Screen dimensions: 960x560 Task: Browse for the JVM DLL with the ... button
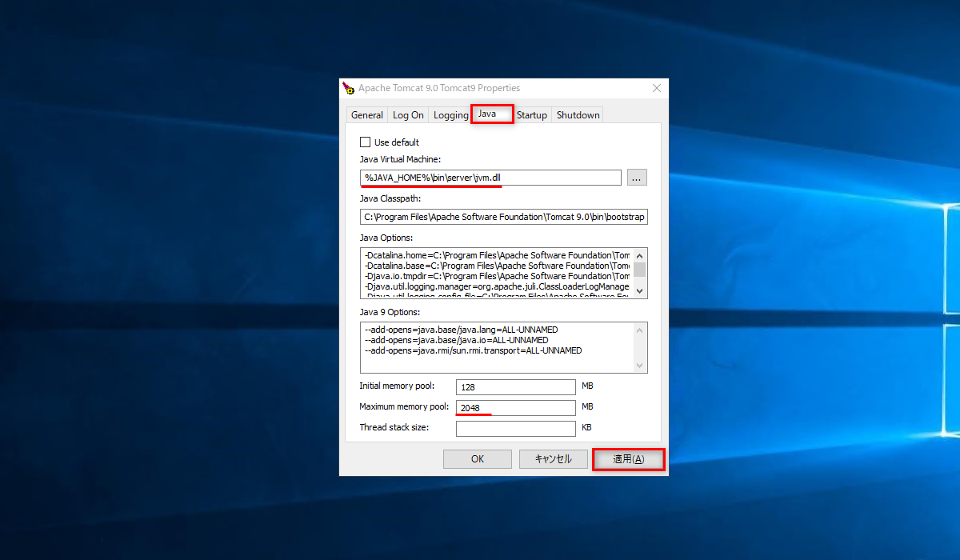coord(637,178)
